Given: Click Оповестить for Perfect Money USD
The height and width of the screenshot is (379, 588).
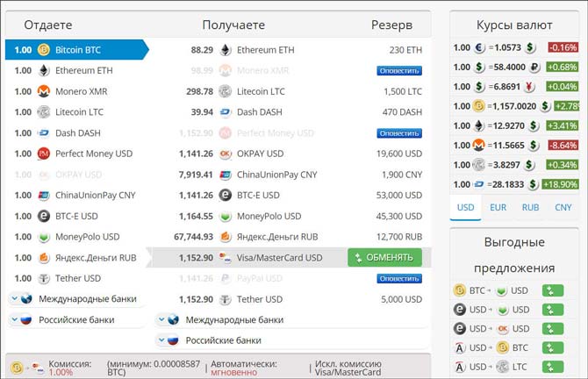Looking at the screenshot, I should [x=399, y=133].
